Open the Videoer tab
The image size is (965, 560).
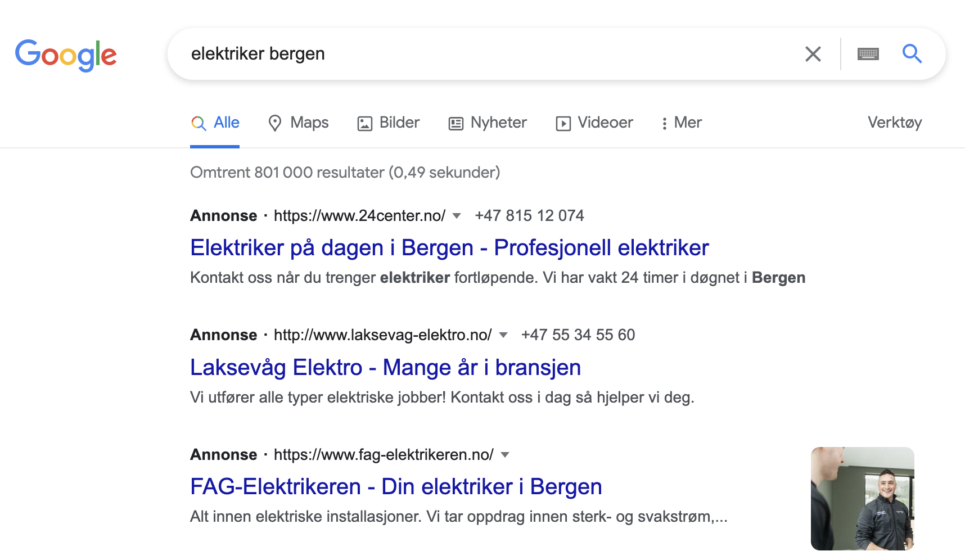click(594, 123)
